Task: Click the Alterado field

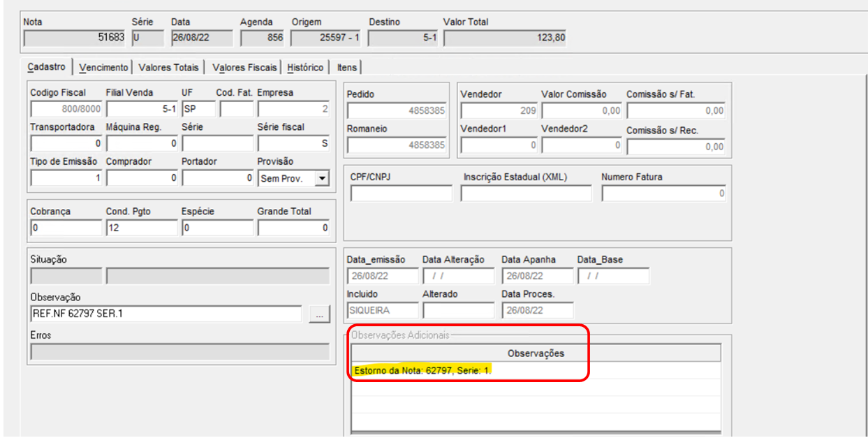Action: (x=458, y=310)
